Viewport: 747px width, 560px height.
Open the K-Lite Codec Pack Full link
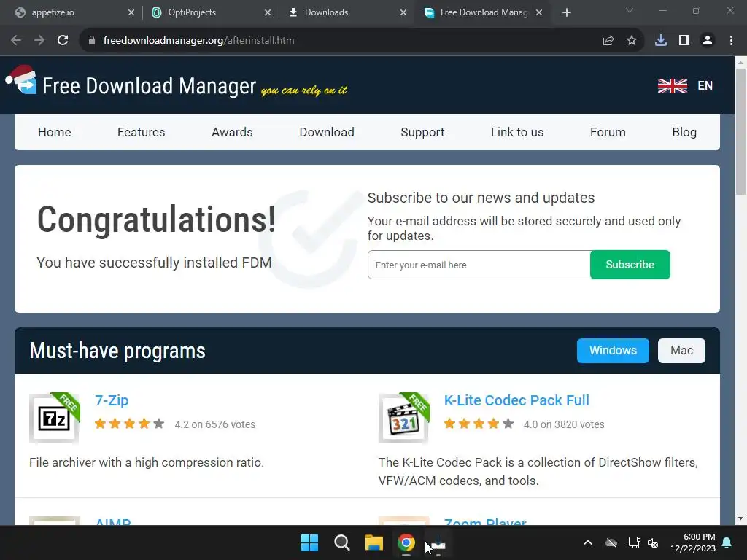(x=516, y=400)
